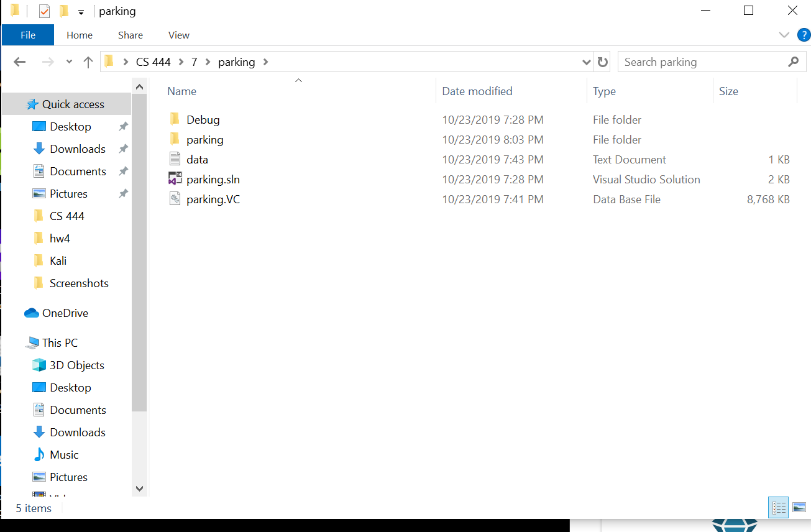Select the parking folder icon in file list
The image size is (811, 532).
click(175, 139)
